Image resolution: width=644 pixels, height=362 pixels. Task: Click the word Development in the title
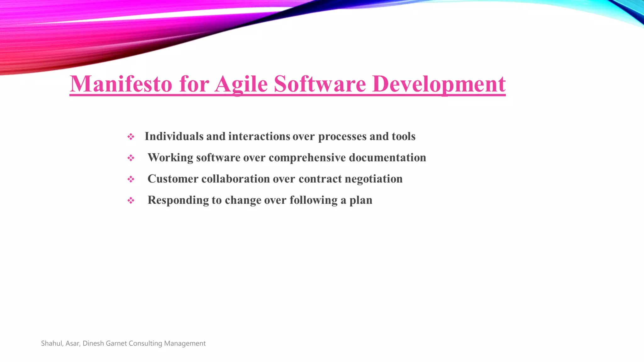pyautogui.click(x=439, y=84)
